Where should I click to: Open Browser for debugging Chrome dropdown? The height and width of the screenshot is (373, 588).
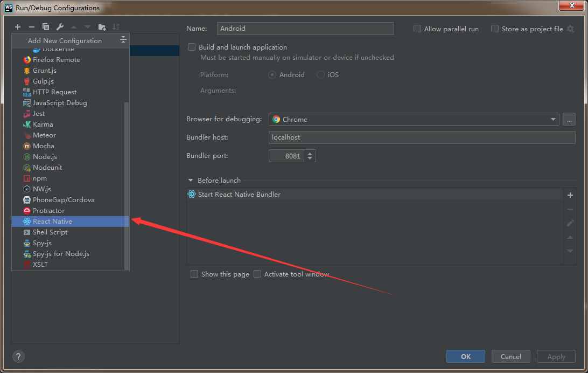coord(414,119)
